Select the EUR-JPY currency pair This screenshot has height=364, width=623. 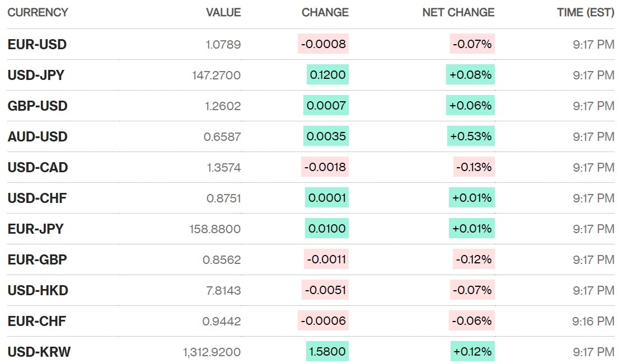coord(36,229)
